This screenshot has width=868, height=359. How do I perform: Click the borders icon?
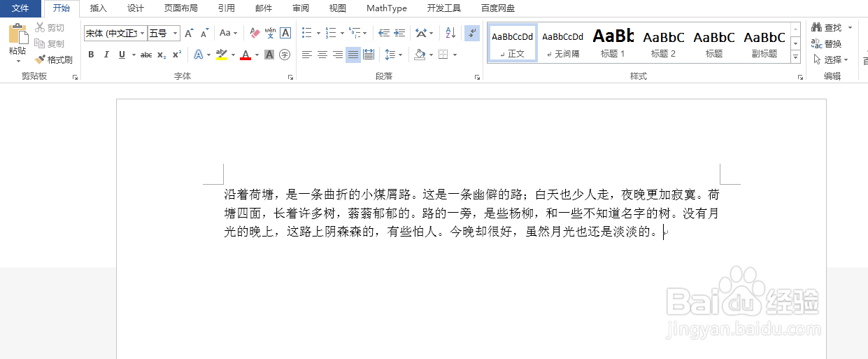pyautogui.click(x=443, y=55)
